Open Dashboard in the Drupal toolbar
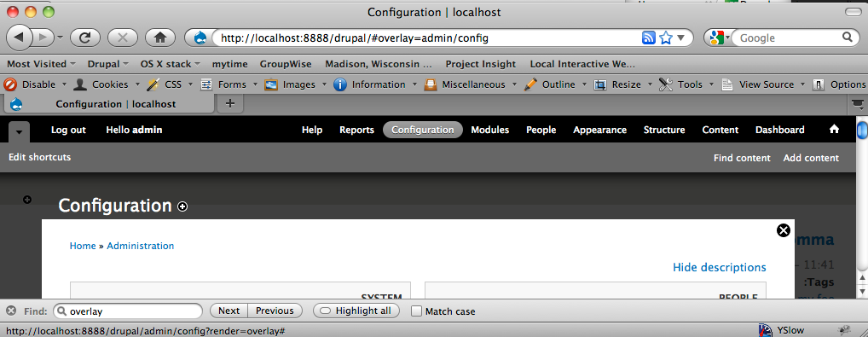Screen dimensions: 868x337 [x=779, y=130]
